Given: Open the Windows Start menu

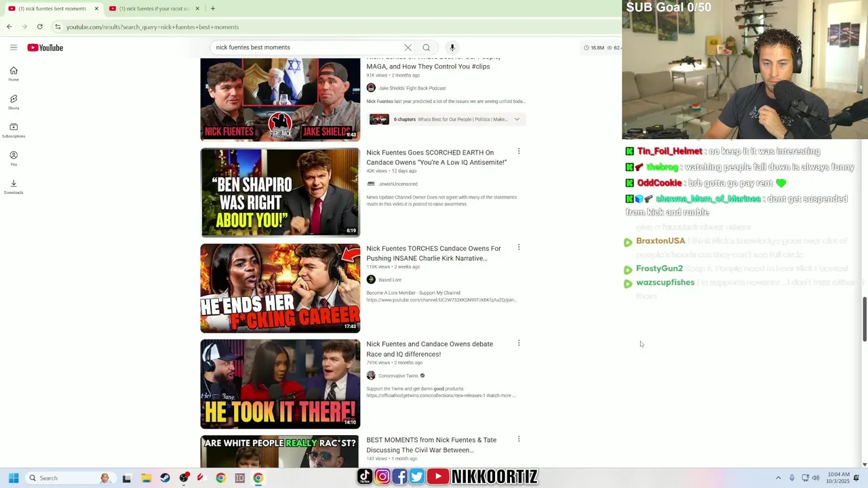Looking at the screenshot, I should click(14, 478).
